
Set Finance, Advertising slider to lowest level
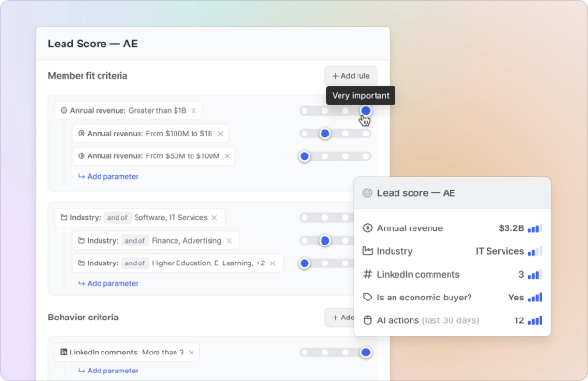coord(304,241)
